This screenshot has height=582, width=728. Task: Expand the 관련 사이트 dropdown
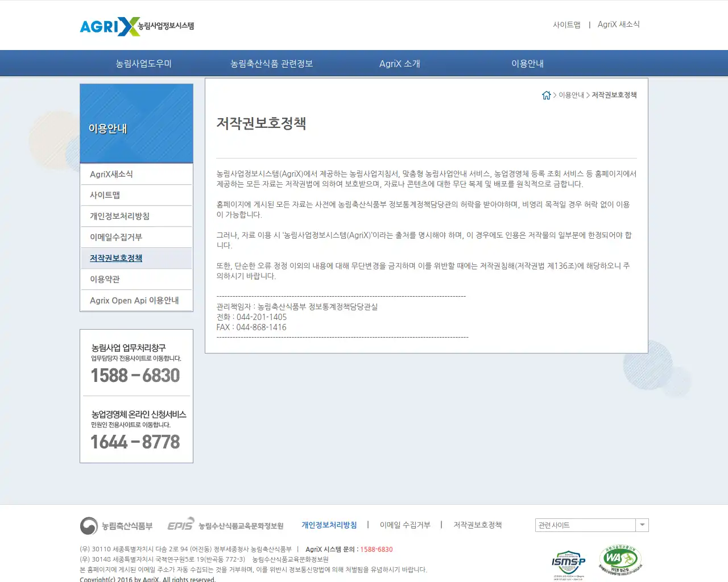click(642, 525)
